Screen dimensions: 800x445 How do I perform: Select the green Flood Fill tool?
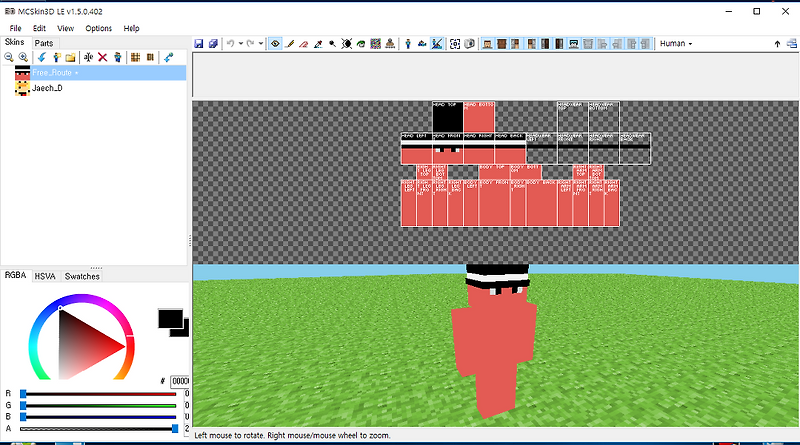[361, 44]
